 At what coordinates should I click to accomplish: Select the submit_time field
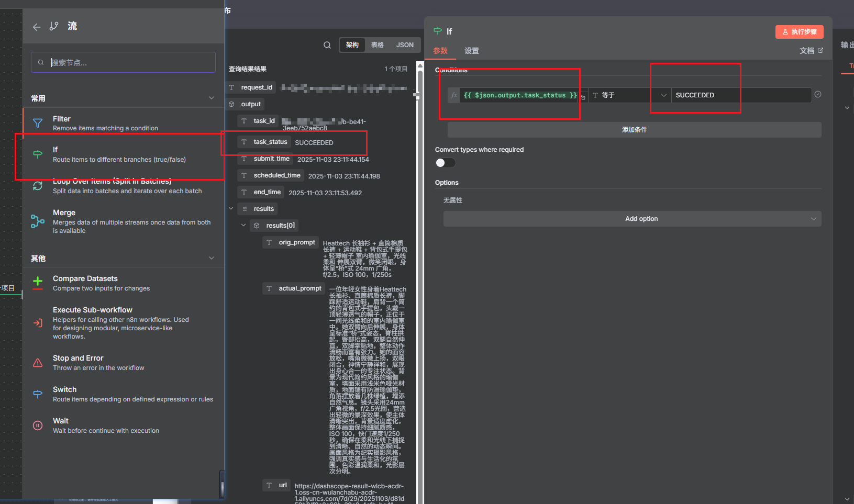(x=266, y=159)
